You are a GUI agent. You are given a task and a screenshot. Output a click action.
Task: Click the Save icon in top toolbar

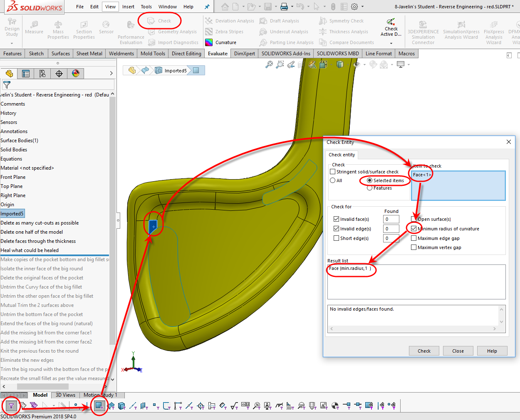pos(268,7)
